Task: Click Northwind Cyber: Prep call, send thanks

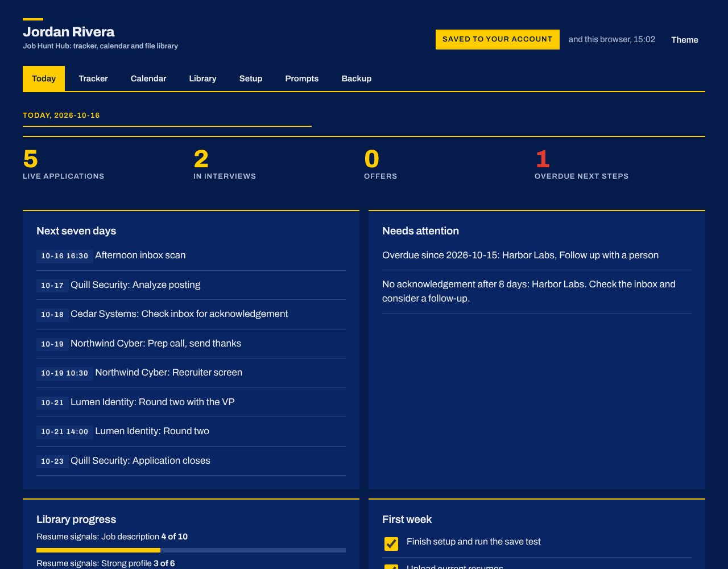Action: [191, 344]
